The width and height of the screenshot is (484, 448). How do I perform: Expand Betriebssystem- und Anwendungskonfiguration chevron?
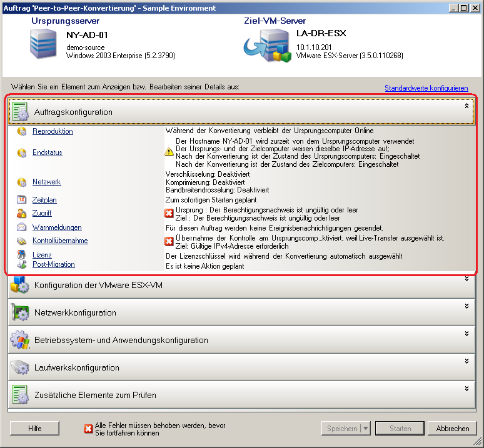point(466,334)
